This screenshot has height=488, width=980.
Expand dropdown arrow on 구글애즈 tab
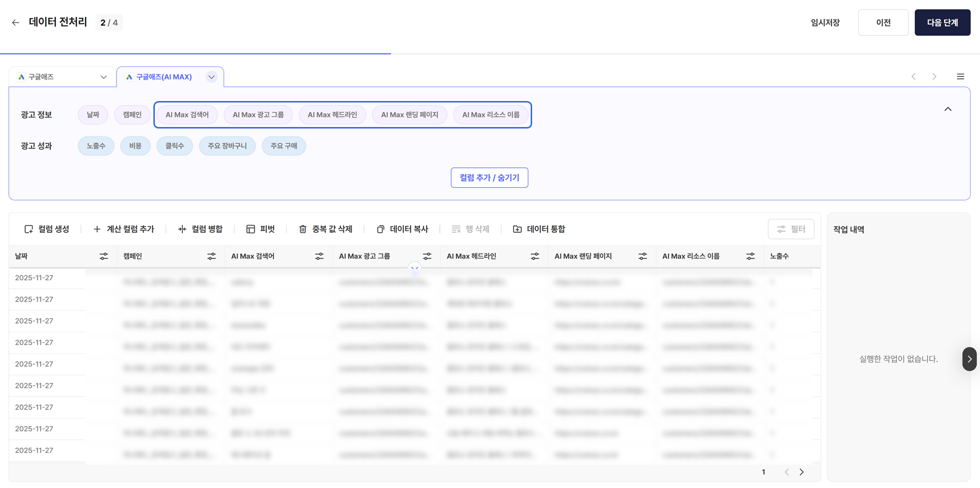point(104,77)
